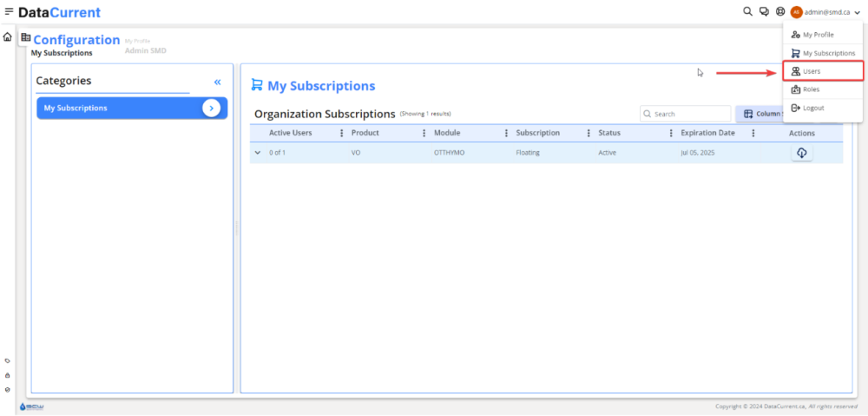Open Subscription column options menu

tap(589, 133)
